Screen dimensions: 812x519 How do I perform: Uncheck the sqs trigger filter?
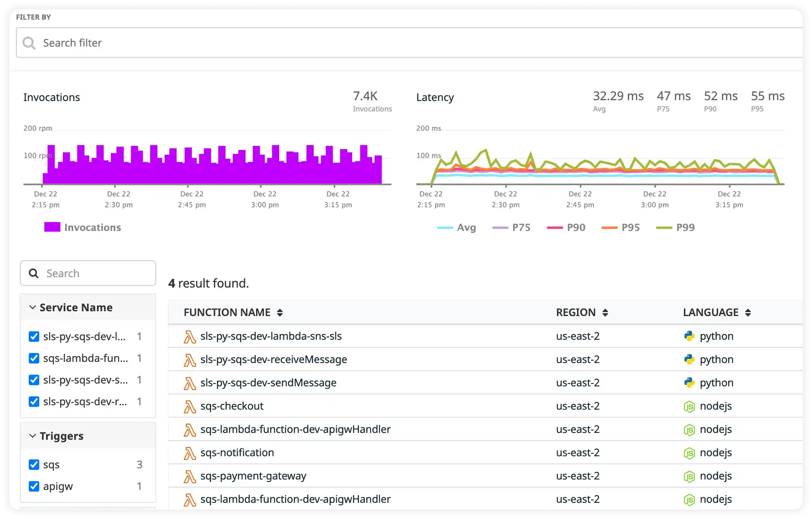click(x=34, y=464)
